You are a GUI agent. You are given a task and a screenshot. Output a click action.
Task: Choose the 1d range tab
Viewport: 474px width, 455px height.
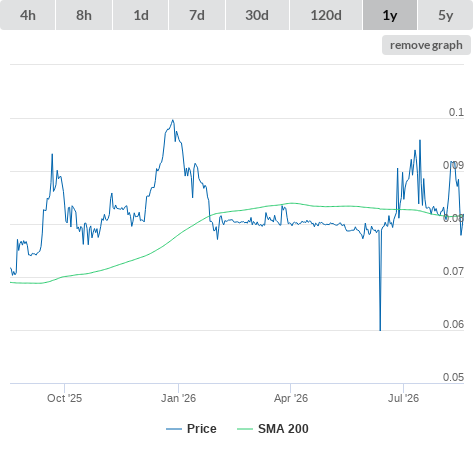click(141, 15)
